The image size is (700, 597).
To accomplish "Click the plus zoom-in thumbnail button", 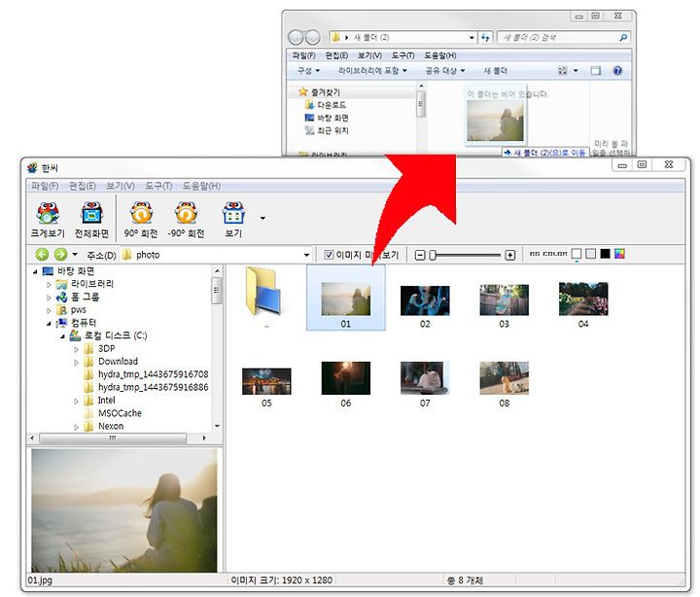I will [x=509, y=255].
